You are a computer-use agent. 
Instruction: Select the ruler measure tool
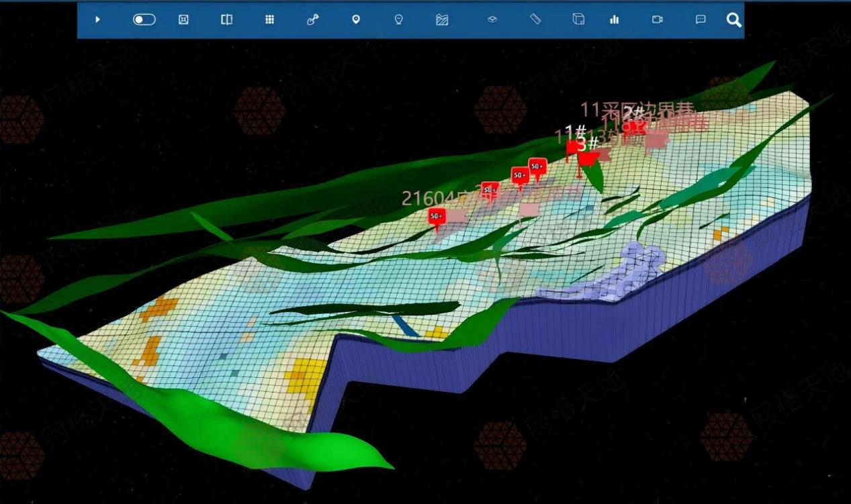click(535, 19)
